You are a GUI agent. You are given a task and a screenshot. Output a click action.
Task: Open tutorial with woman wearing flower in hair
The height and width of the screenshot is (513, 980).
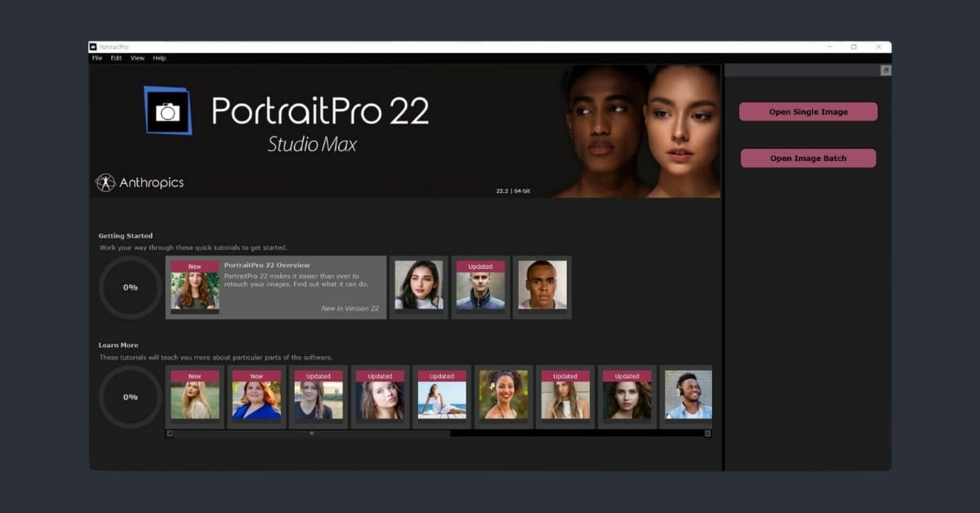(503, 397)
